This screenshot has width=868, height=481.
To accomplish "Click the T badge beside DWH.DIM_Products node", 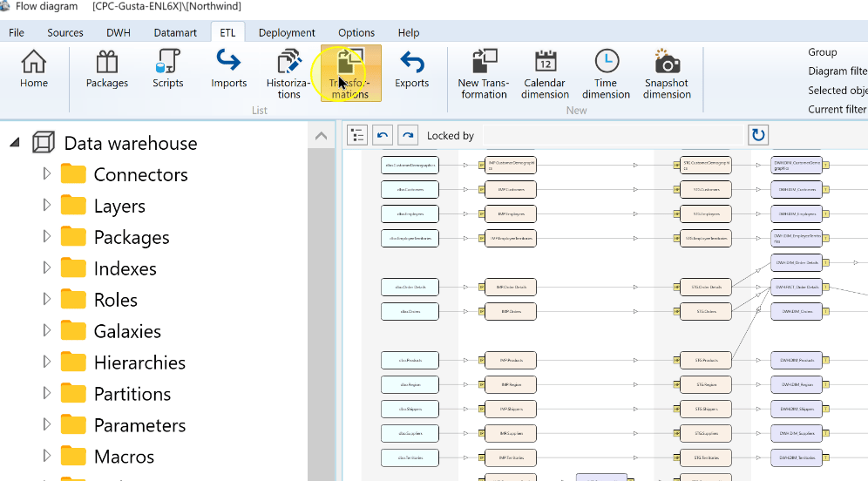I will [x=825, y=361].
